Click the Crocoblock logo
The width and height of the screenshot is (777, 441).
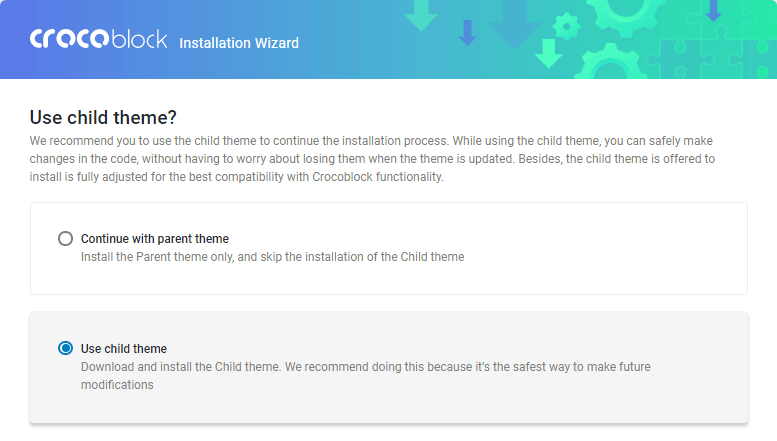[x=99, y=39]
